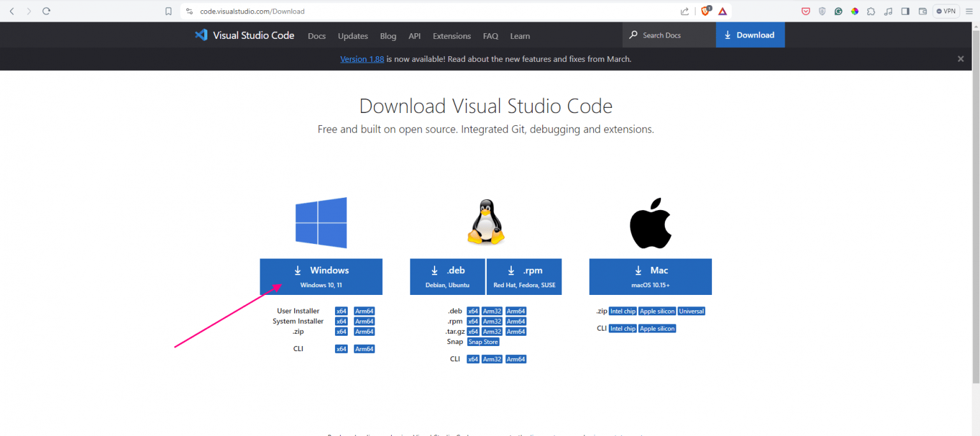This screenshot has width=980, height=436.
Task: Open the Docs menu item
Action: [316, 36]
